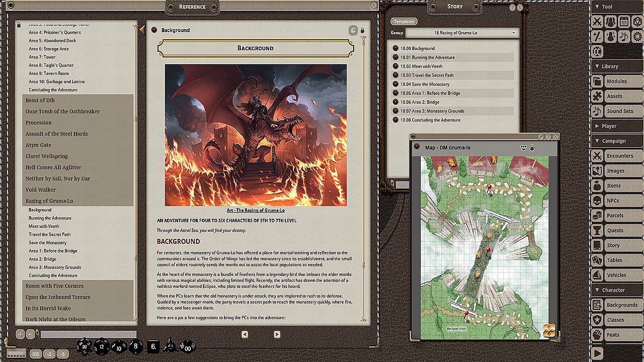Screen dimensions: 644x362
Task: Open Meet with Veeth chapter entry
Action: [x=44, y=226]
